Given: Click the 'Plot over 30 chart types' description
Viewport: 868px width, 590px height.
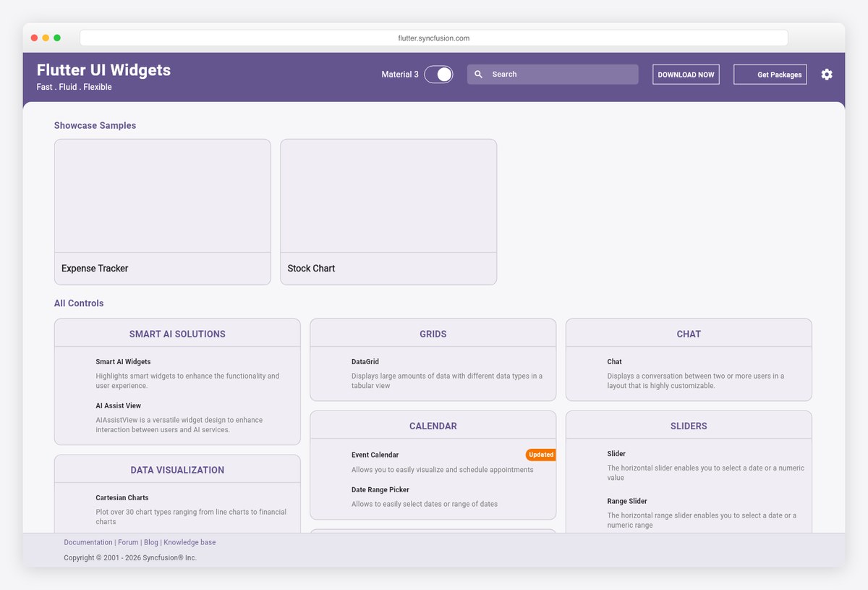Looking at the screenshot, I should (191, 517).
